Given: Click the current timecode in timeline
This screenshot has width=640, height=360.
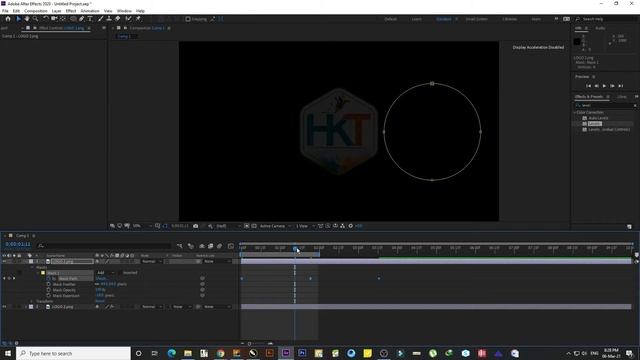Looking at the screenshot, I should pos(18,244).
